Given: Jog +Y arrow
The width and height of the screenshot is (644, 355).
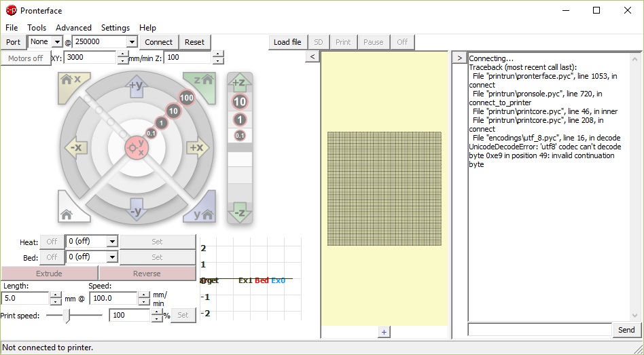Looking at the screenshot, I should [137, 87].
